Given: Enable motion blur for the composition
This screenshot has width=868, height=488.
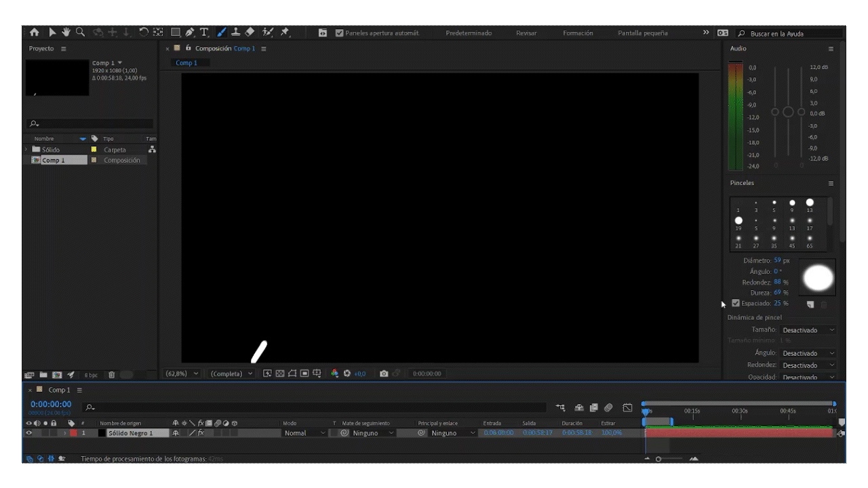Looking at the screenshot, I should (x=608, y=407).
